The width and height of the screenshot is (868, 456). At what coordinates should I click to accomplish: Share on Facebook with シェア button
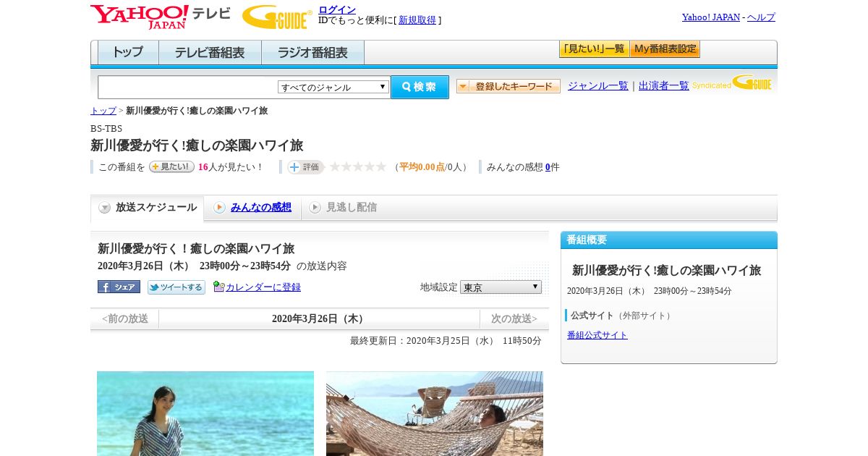[119, 287]
